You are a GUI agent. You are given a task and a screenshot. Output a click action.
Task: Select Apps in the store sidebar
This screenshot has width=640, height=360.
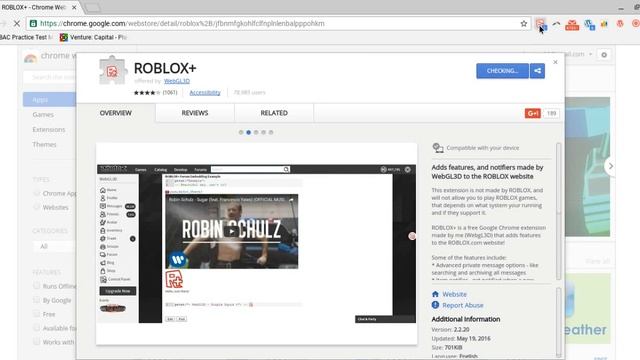pos(49,100)
